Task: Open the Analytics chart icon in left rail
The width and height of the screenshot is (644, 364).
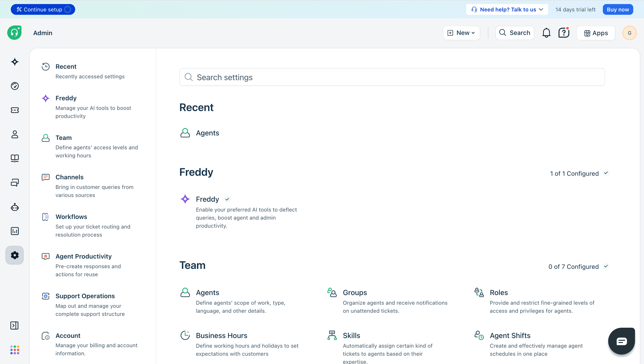Action: [x=15, y=231]
